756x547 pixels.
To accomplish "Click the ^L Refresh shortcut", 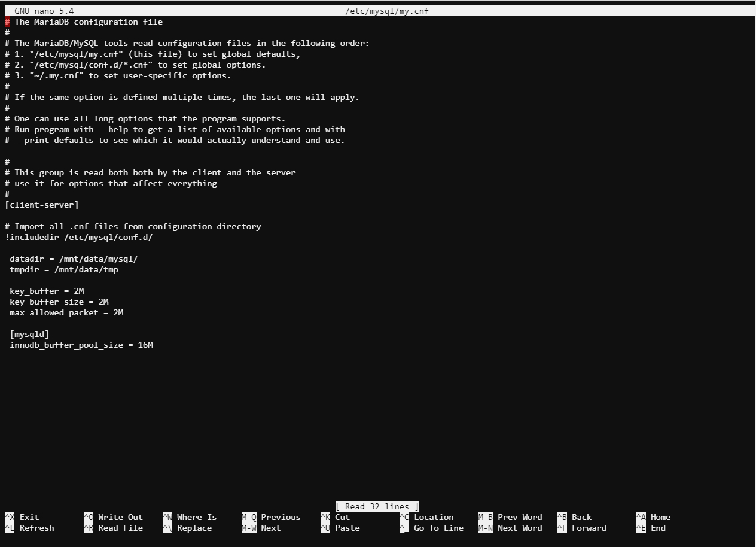I will [29, 528].
